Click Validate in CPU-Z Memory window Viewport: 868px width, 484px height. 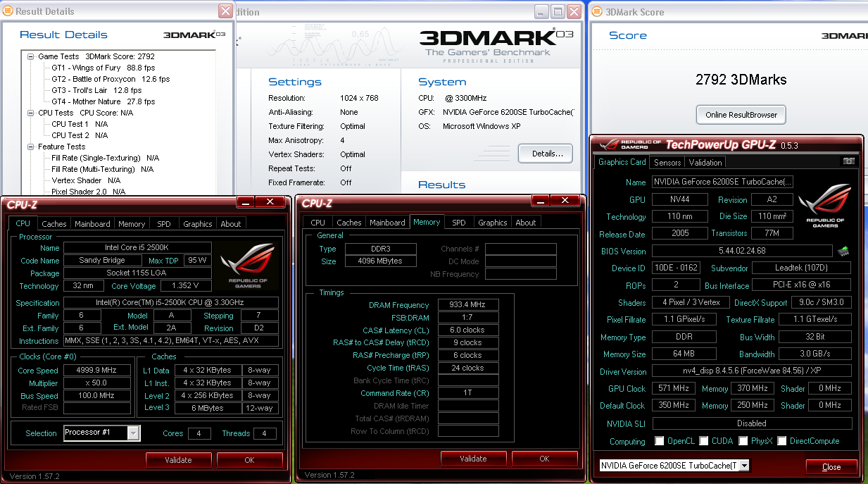point(473,458)
